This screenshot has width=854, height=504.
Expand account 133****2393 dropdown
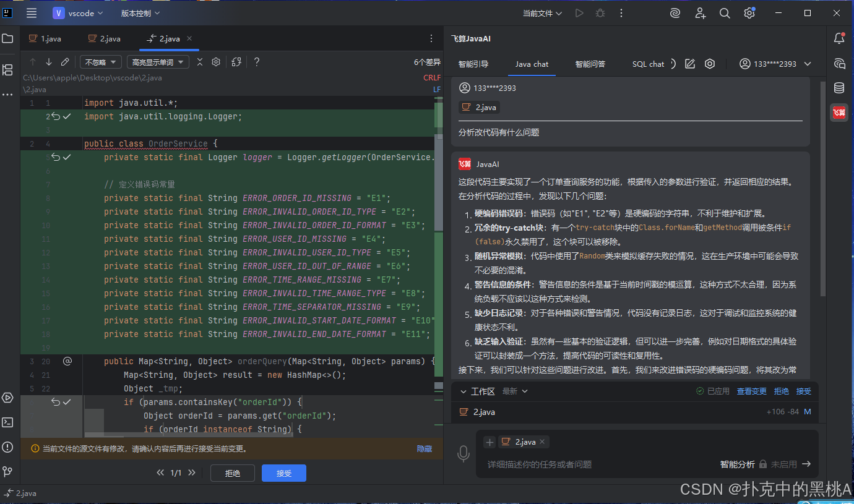tap(775, 64)
